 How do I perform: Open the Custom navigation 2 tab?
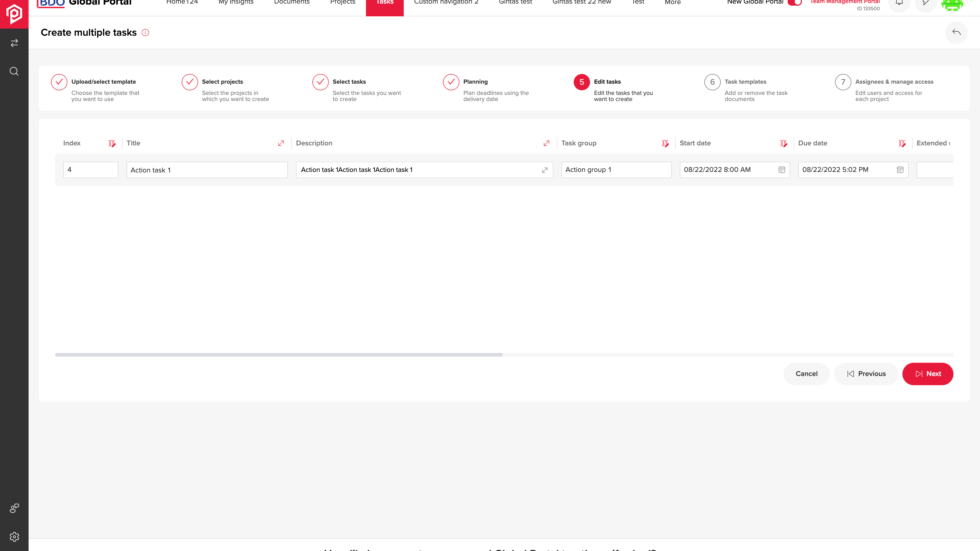coord(446,2)
